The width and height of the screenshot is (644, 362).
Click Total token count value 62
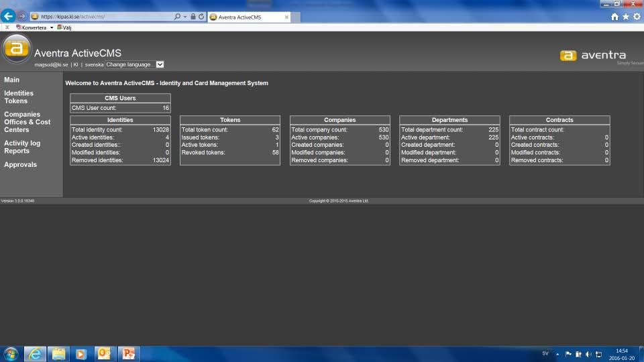pyautogui.click(x=275, y=129)
